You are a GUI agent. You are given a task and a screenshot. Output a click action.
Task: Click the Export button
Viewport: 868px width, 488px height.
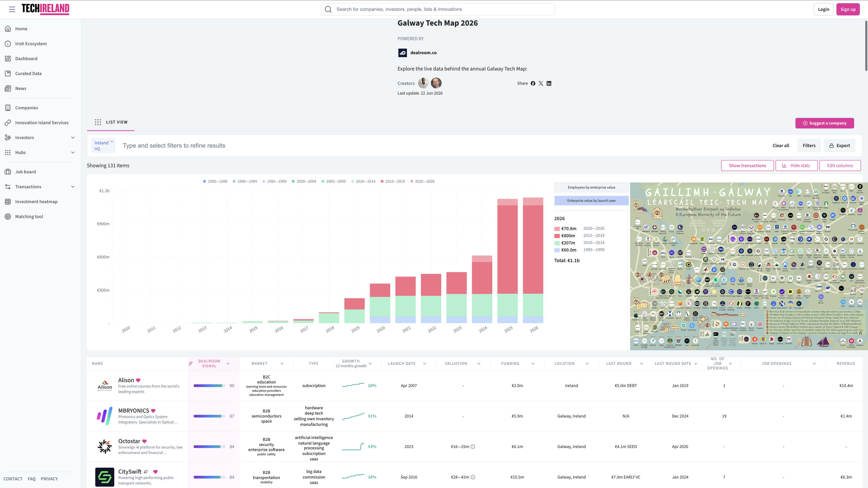click(x=839, y=145)
